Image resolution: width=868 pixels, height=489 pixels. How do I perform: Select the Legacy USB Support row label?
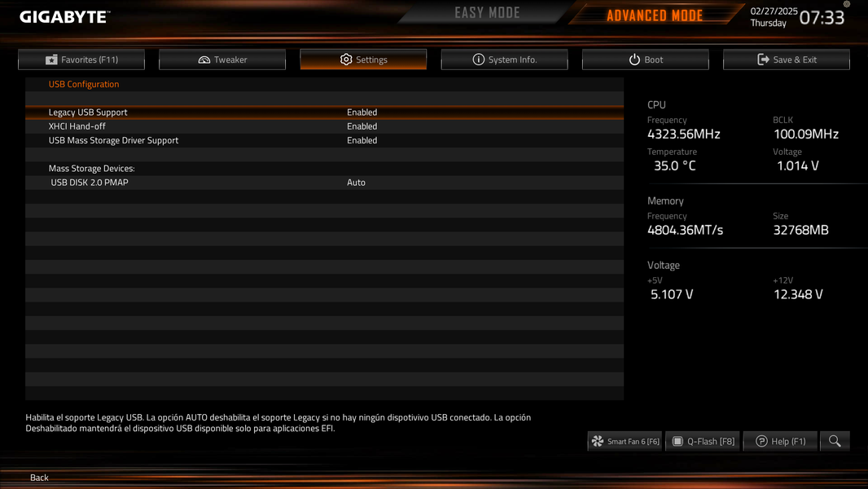tap(88, 112)
